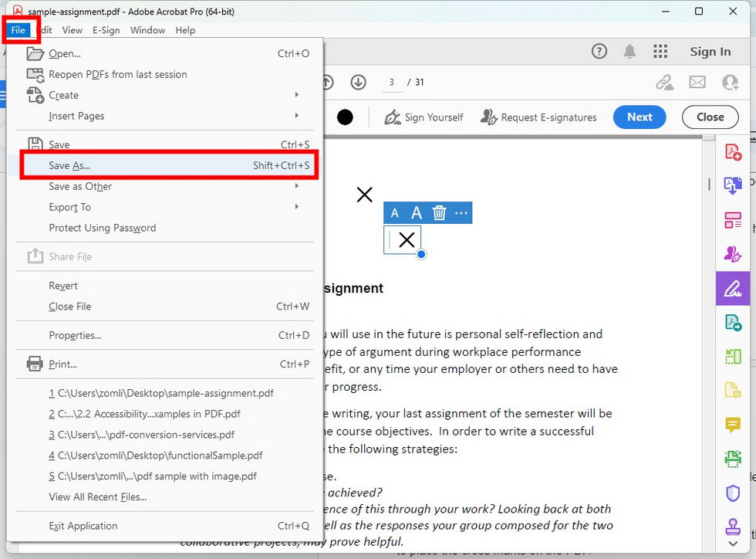Click the blue Next button
Image resolution: width=756 pixels, height=559 pixels.
(640, 117)
